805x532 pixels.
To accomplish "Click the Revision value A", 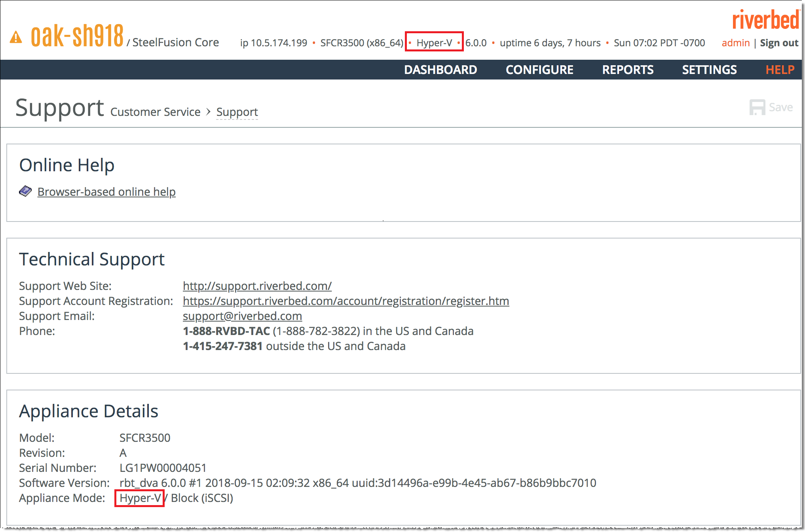I will point(123,452).
